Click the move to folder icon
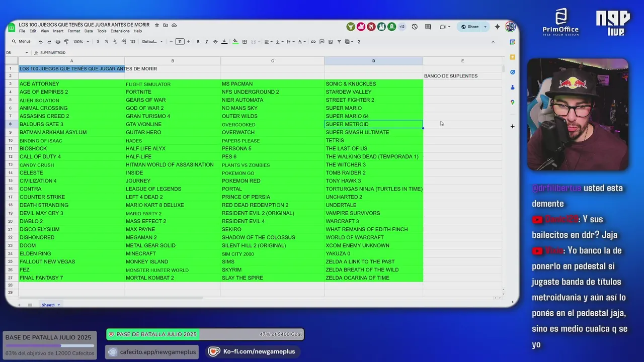Screen dimensions: 644x362 [166, 25]
